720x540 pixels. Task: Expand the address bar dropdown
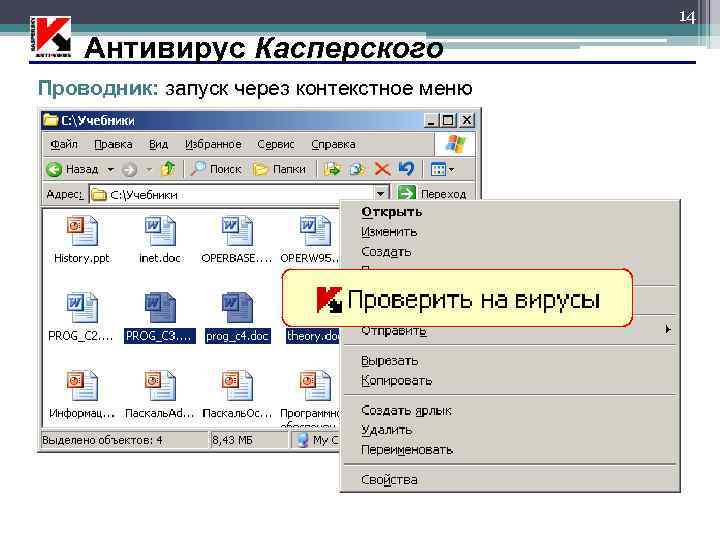(381, 194)
